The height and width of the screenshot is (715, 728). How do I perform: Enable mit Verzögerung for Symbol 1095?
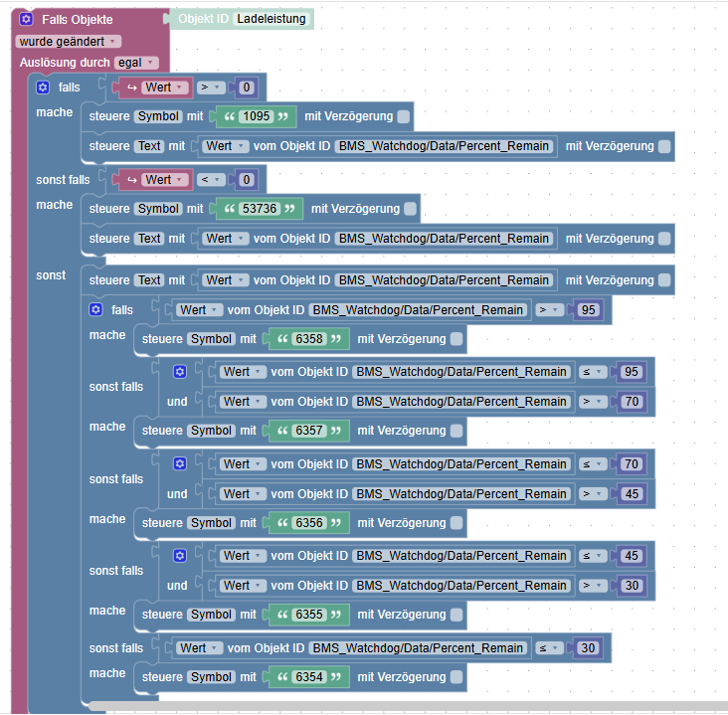(x=403, y=117)
